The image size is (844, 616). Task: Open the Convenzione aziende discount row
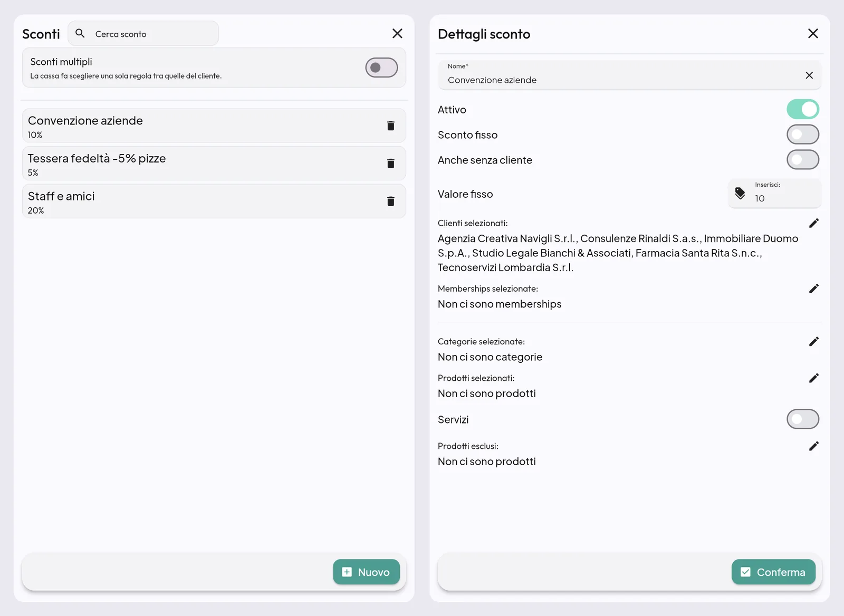click(x=214, y=126)
